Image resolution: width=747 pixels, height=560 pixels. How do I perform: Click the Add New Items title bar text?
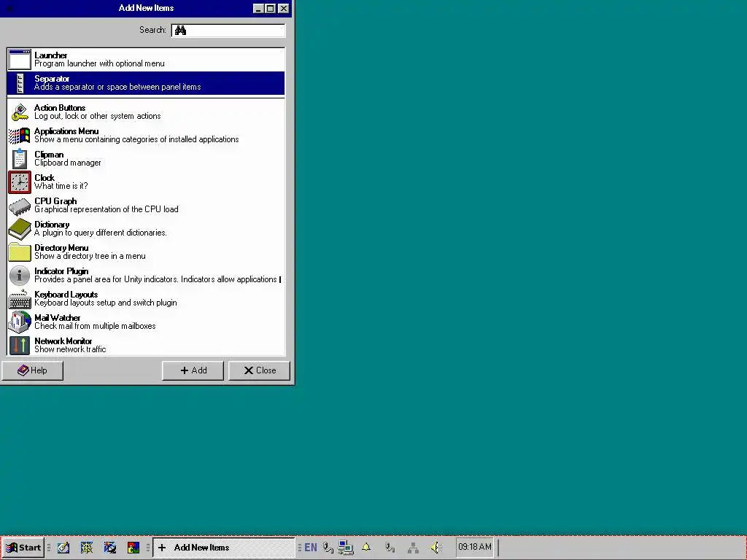pyautogui.click(x=146, y=8)
